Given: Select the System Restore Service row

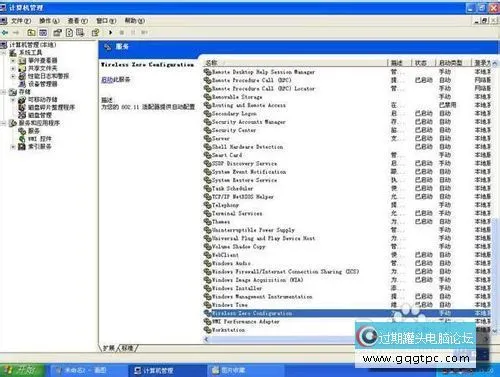Looking at the screenshot, I should pos(347,180).
